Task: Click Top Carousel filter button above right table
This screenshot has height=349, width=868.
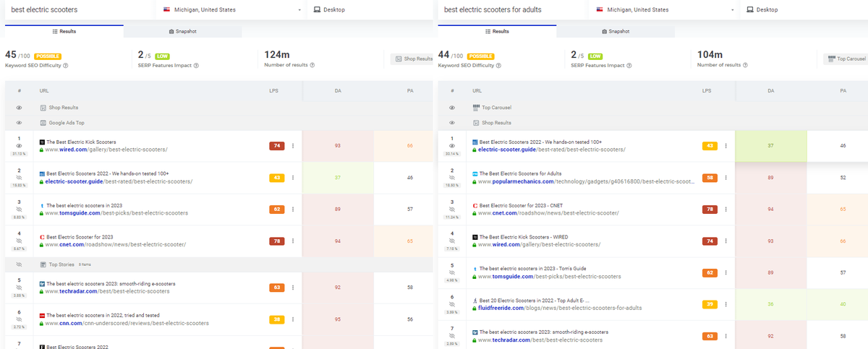Action: (x=846, y=59)
